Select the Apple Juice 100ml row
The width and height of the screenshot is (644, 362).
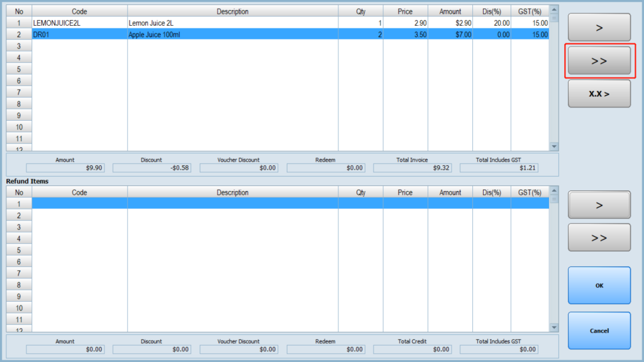(232, 35)
